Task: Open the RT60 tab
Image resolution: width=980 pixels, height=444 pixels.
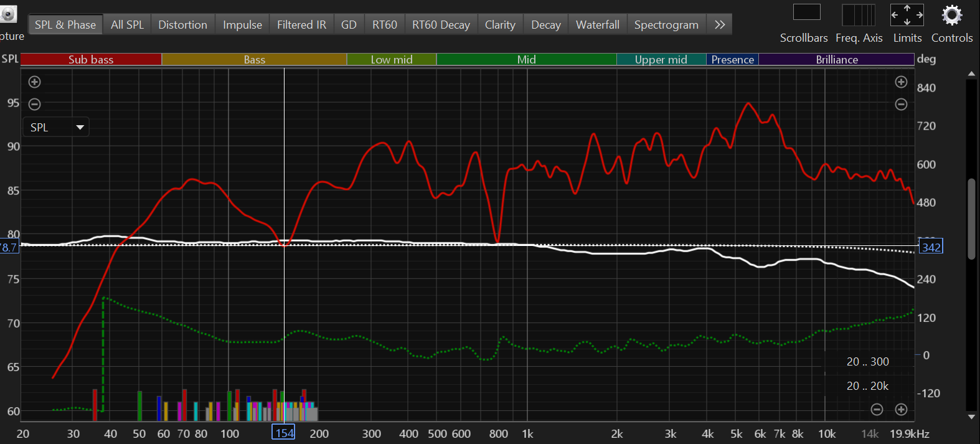Action: pos(385,25)
